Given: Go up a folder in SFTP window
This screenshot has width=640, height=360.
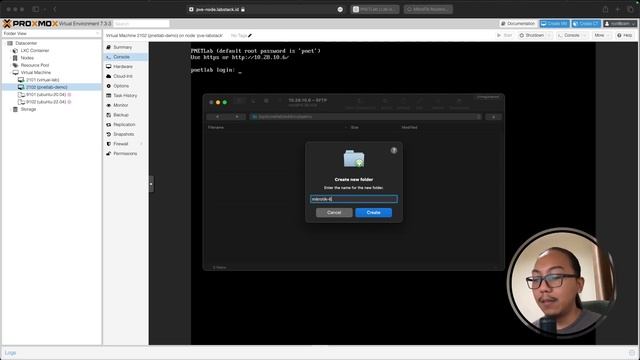Looking at the screenshot, I should click(x=493, y=117).
